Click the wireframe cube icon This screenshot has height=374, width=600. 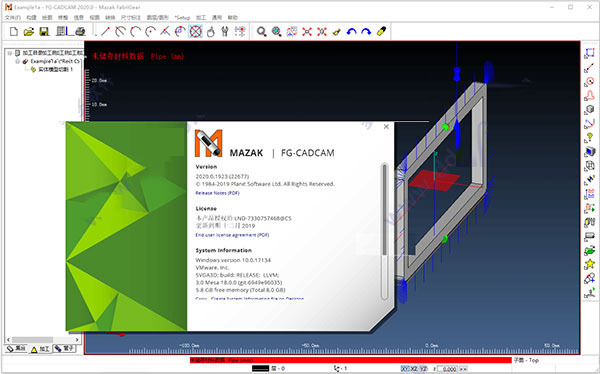(x=589, y=166)
